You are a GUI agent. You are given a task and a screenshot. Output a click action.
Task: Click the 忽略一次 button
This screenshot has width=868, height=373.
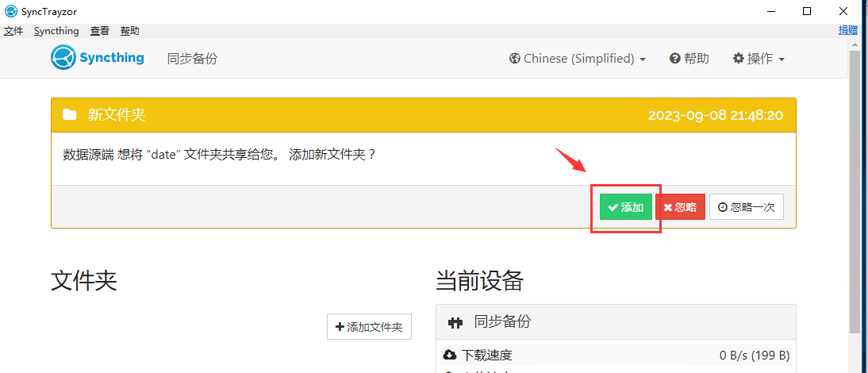click(746, 207)
